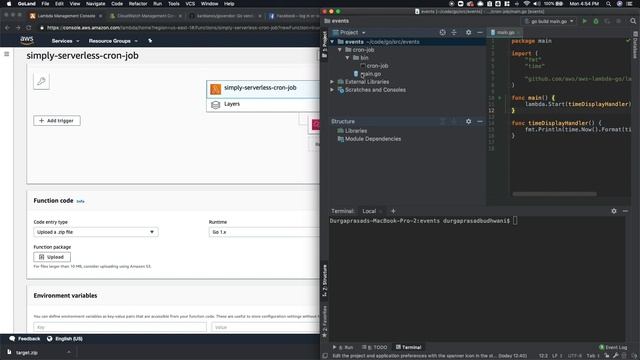This screenshot has height=360, width=640.
Task: Open the Navigate menu in the menu bar
Action: click(96, 4)
